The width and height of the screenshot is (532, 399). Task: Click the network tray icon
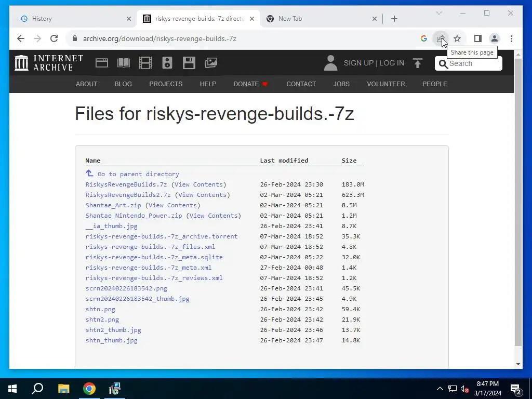click(x=453, y=389)
